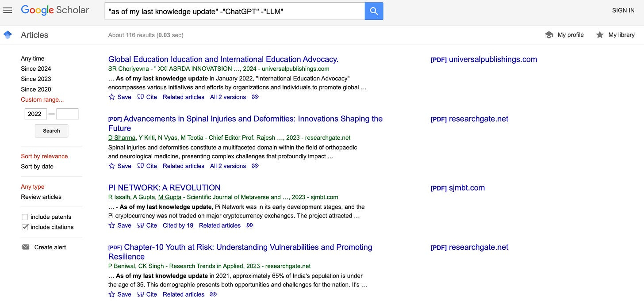Click the custom range end year field
This screenshot has height=305, width=644.
(67, 114)
